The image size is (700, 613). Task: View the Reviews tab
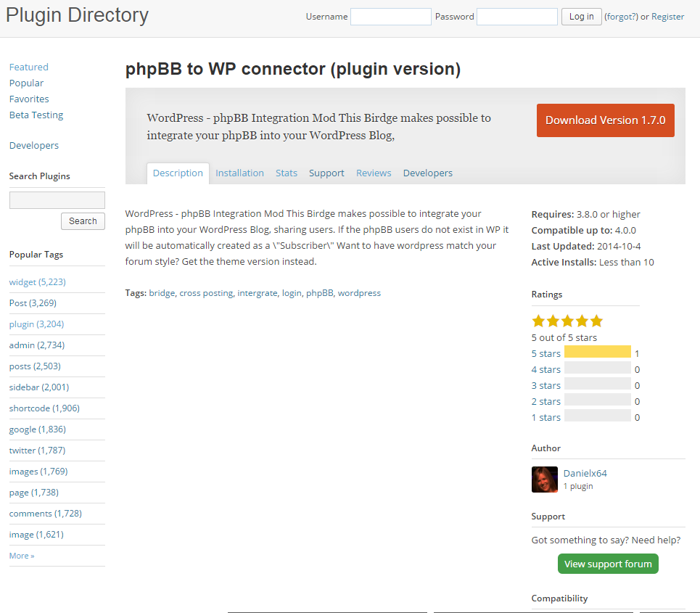pyautogui.click(x=374, y=173)
